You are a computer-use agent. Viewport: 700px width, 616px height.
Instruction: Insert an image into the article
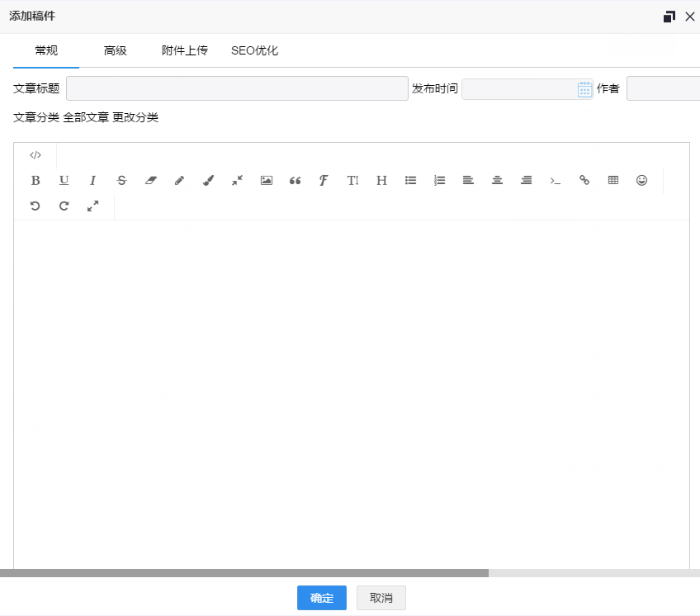(267, 180)
